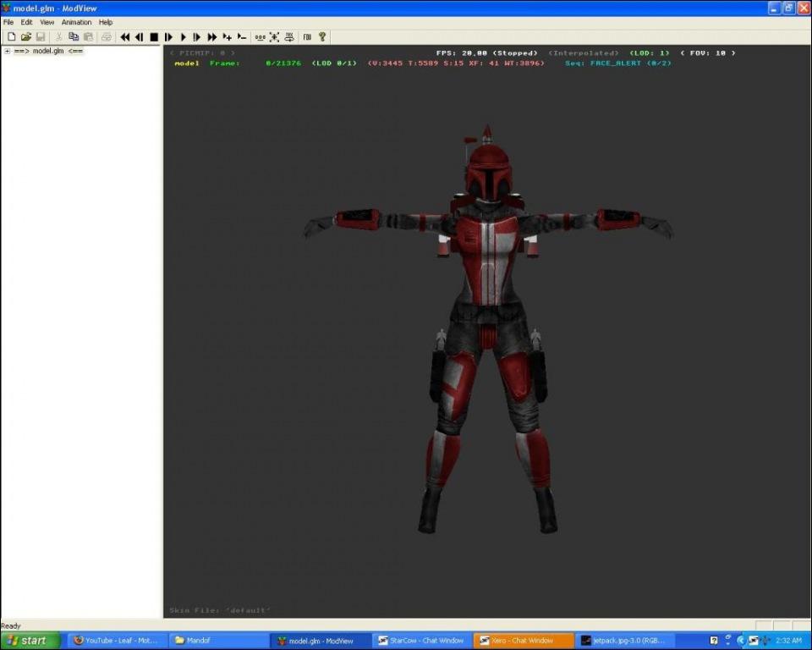812x650 pixels.
Task: Click the Windows Start button
Action: (29, 641)
